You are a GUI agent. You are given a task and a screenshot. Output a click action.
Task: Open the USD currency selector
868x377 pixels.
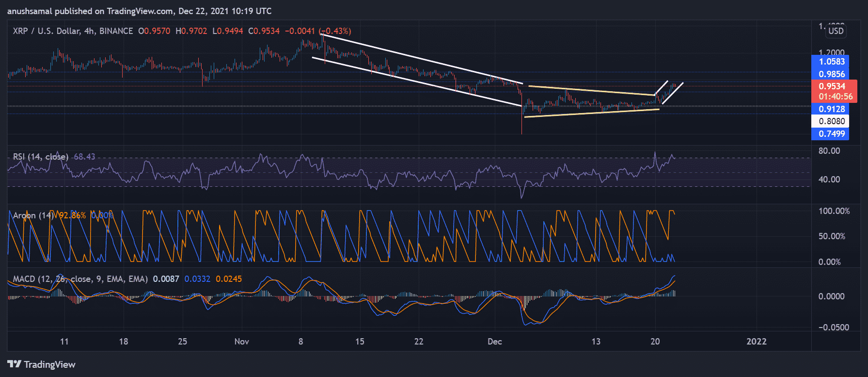point(836,31)
